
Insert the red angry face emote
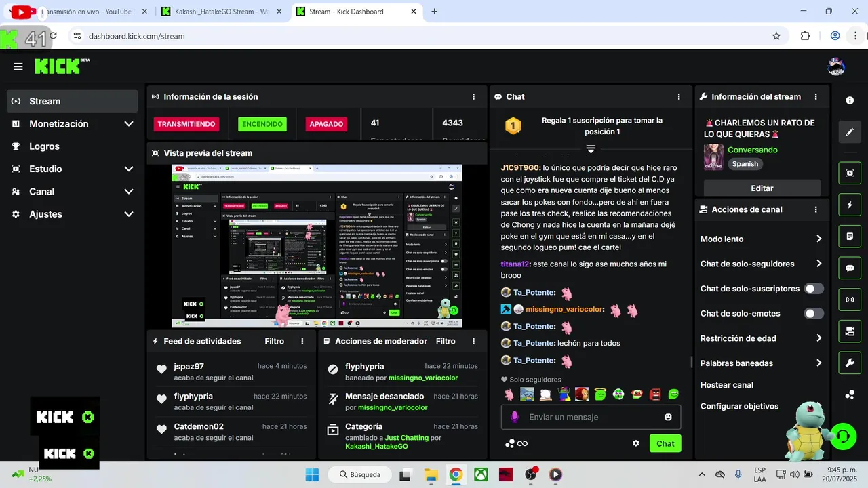tap(655, 394)
